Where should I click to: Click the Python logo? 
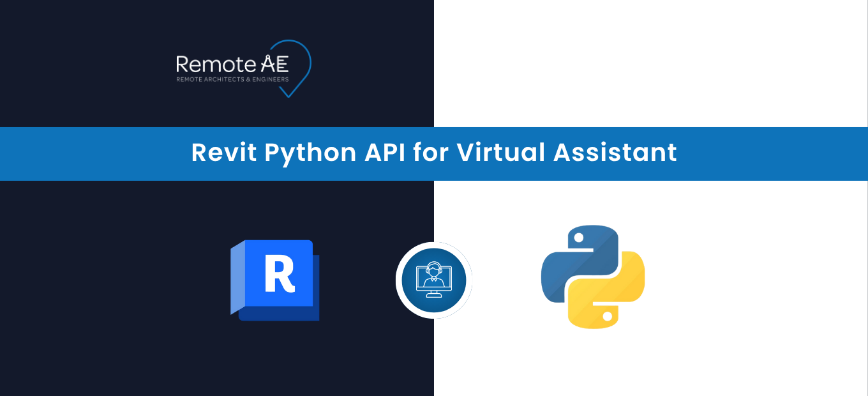pyautogui.click(x=592, y=277)
